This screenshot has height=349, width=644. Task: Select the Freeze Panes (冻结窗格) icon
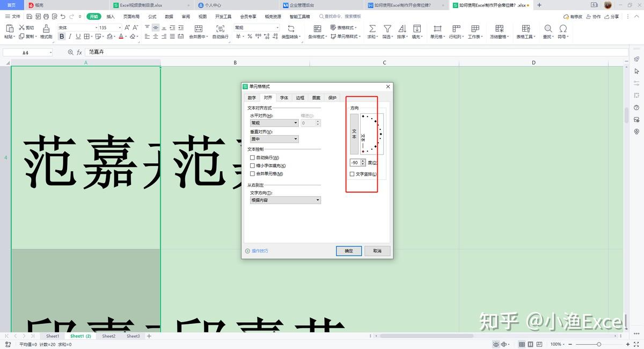click(x=499, y=28)
